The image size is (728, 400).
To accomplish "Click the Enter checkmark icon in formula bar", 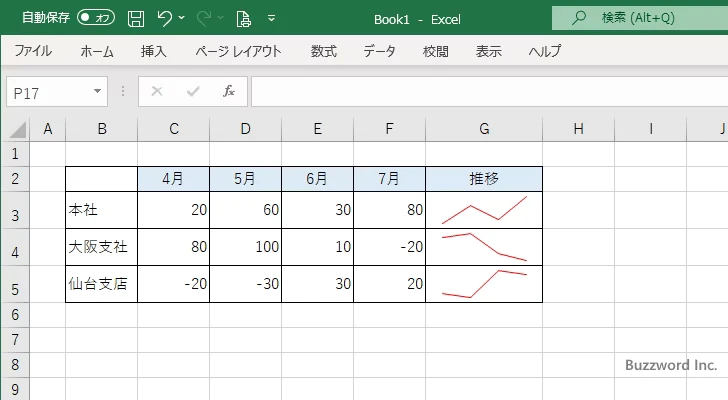I will 192,91.
